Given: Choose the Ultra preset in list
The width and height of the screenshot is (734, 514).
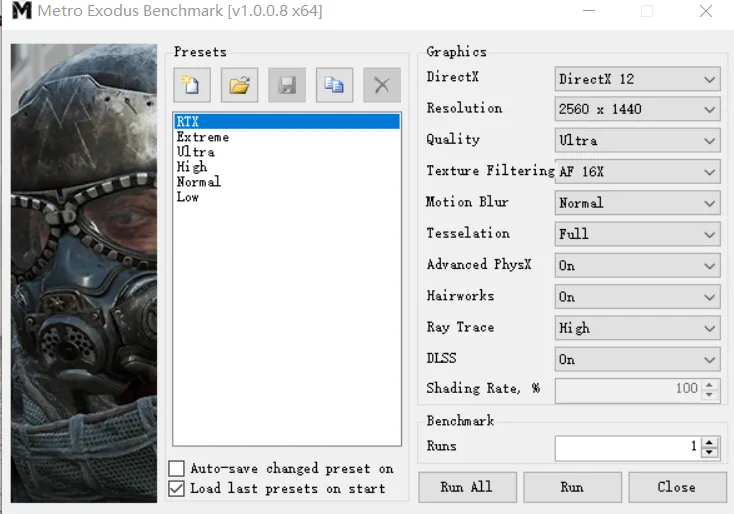Looking at the screenshot, I should tap(287, 152).
